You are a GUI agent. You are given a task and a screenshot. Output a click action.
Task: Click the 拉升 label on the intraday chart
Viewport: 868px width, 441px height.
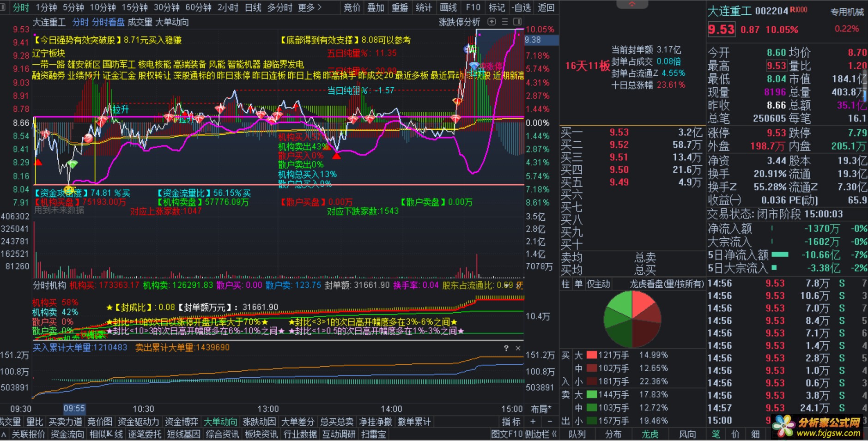click(121, 109)
